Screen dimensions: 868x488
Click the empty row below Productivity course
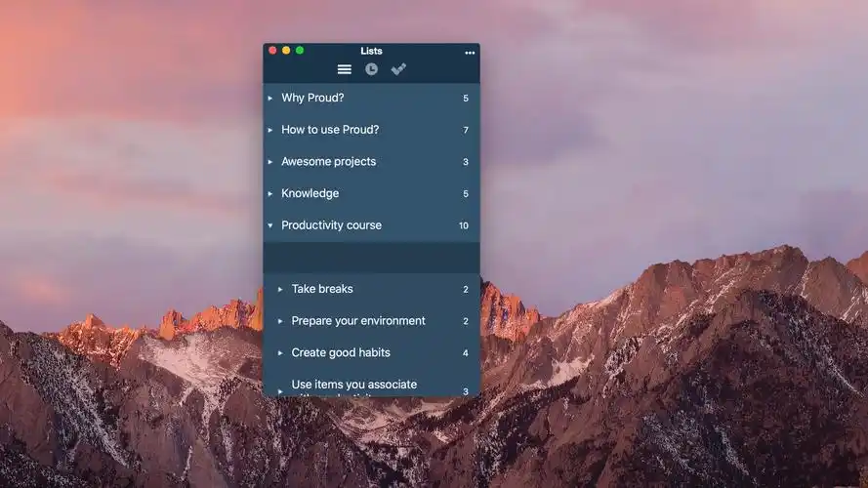[x=371, y=258]
